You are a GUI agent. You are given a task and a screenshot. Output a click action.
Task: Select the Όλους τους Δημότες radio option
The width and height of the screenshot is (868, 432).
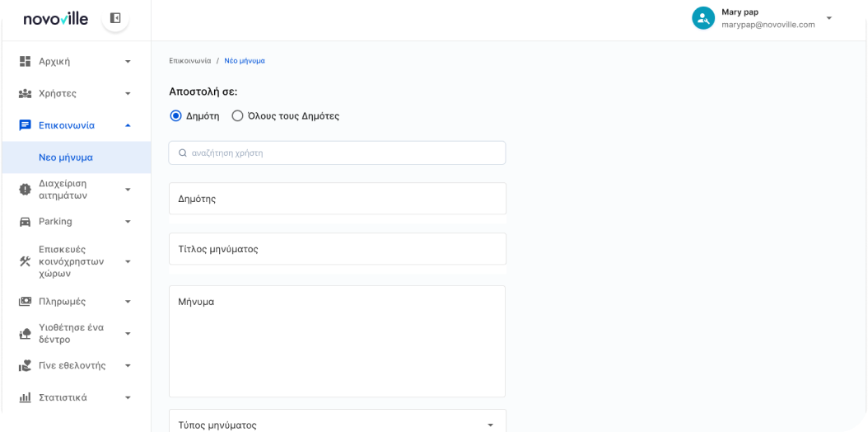(237, 116)
